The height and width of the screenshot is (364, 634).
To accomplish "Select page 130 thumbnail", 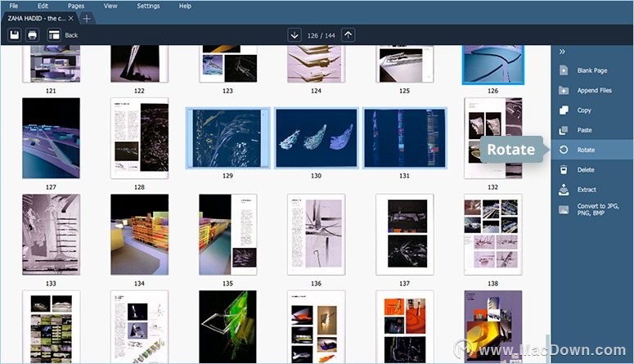I will 317,138.
